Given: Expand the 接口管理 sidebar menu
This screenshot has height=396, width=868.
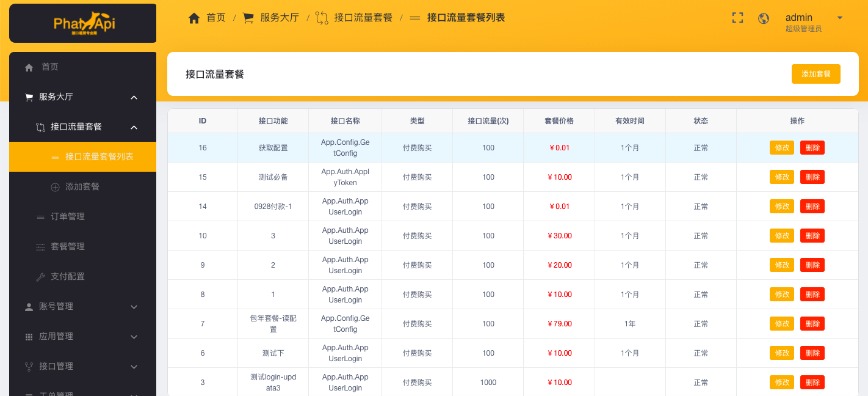Looking at the screenshot, I should click(x=134, y=367).
